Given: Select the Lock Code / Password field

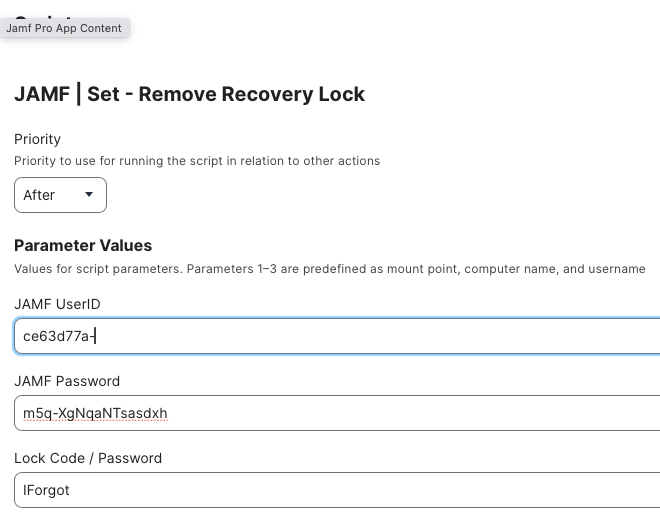Looking at the screenshot, I should [337, 490].
